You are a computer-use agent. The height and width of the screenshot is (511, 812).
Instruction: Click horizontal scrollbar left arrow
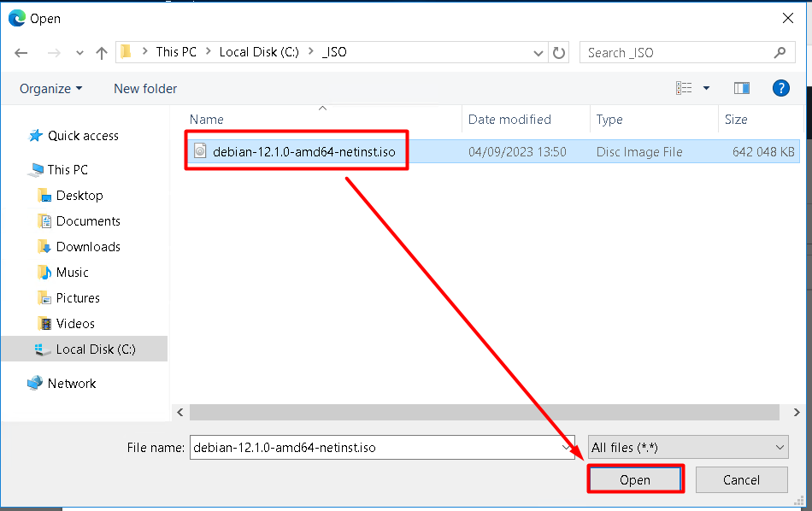click(x=180, y=412)
